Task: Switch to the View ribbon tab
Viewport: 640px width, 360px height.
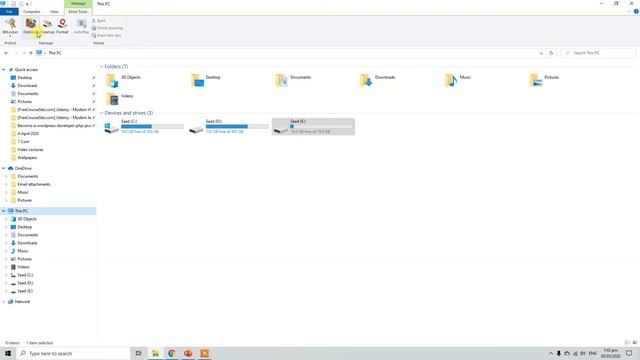Action: coord(54,12)
